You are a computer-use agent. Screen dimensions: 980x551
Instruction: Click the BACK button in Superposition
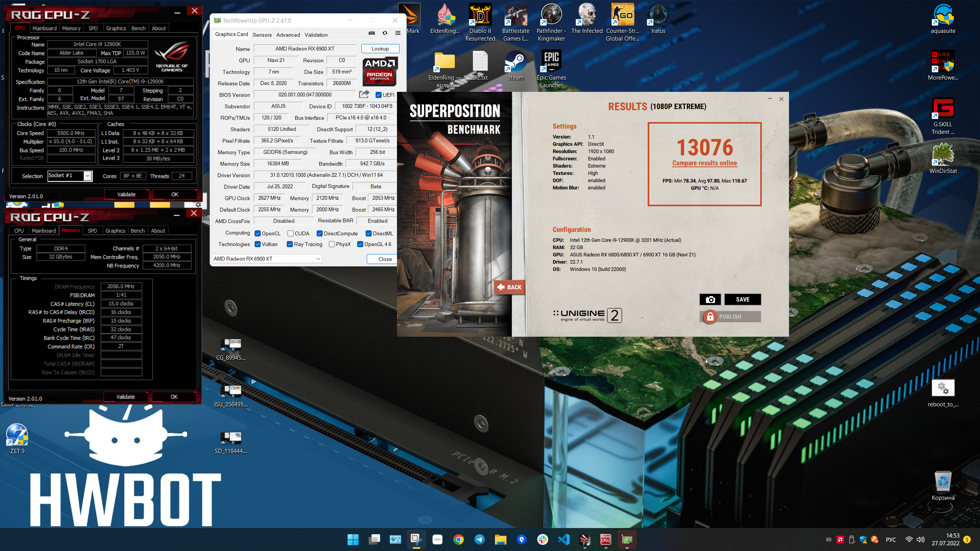509,287
